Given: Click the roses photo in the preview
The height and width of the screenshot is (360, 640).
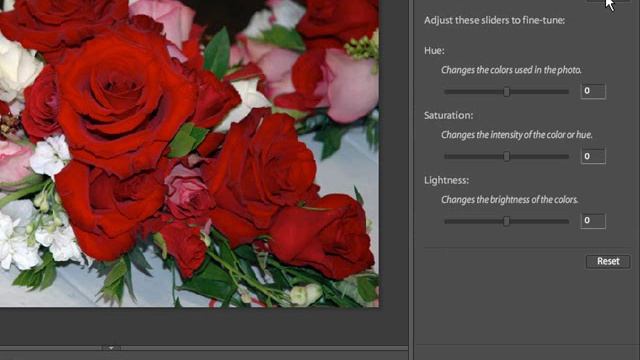Looking at the screenshot, I should pyautogui.click(x=189, y=153).
